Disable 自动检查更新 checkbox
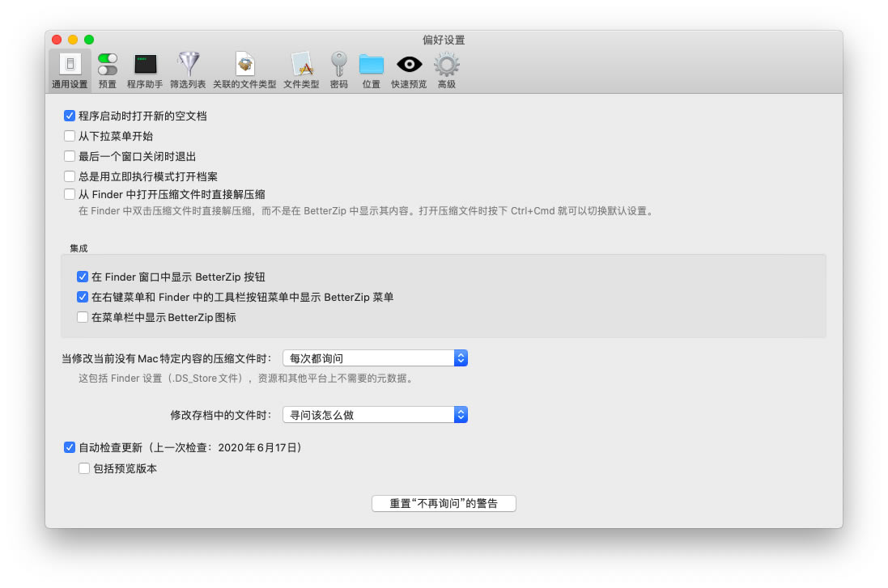888x588 pixels. pos(70,447)
